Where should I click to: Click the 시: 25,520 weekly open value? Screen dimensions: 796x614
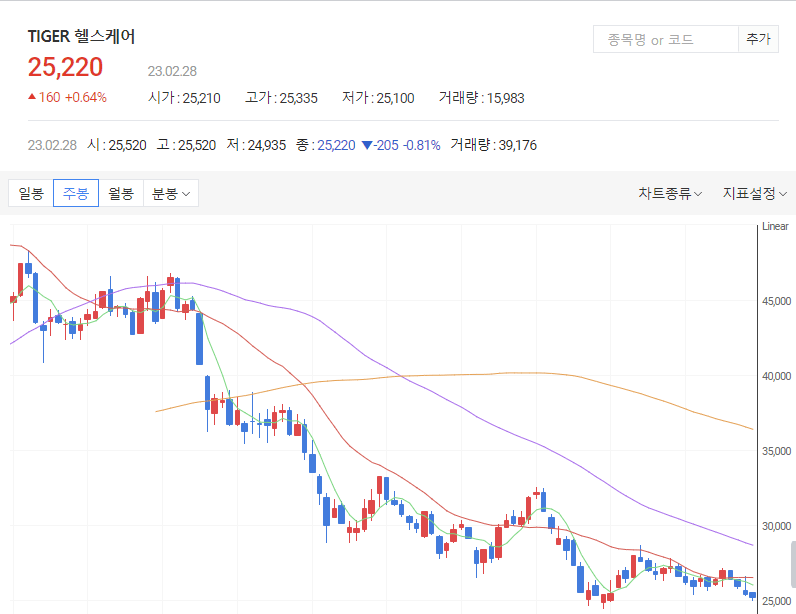(x=117, y=145)
